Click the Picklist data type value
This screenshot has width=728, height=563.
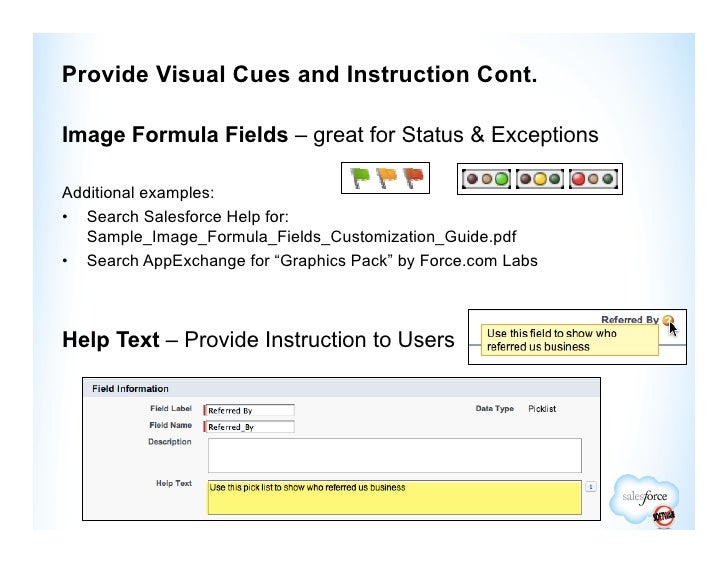point(542,409)
